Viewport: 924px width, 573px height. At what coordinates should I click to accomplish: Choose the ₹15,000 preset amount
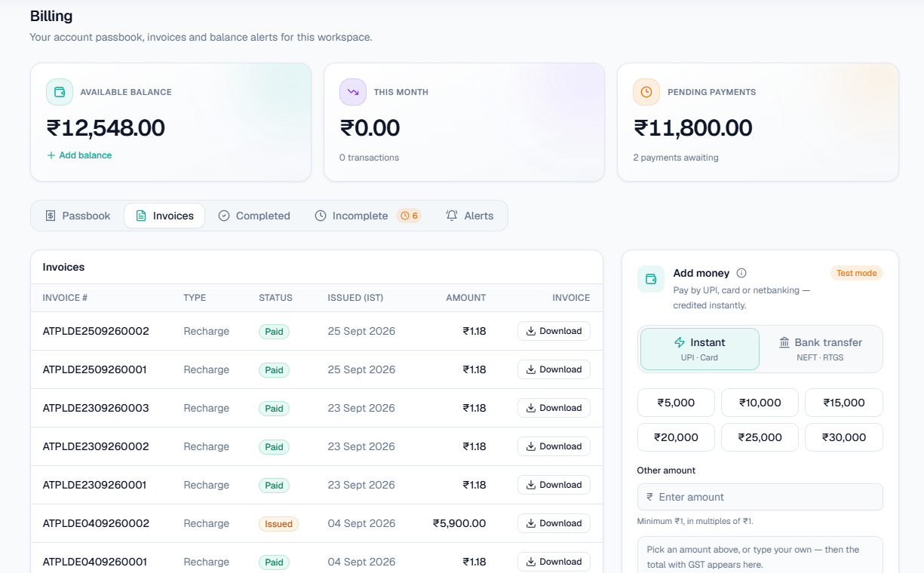pyautogui.click(x=844, y=403)
